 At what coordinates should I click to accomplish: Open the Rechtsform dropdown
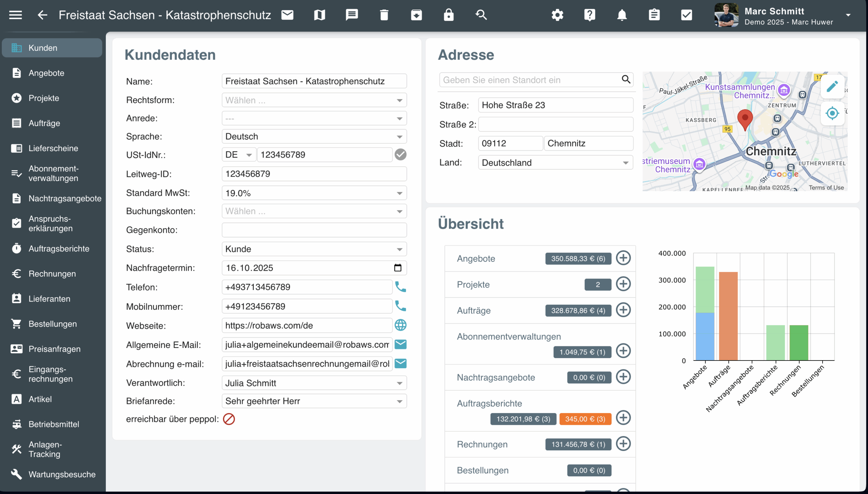coord(314,100)
